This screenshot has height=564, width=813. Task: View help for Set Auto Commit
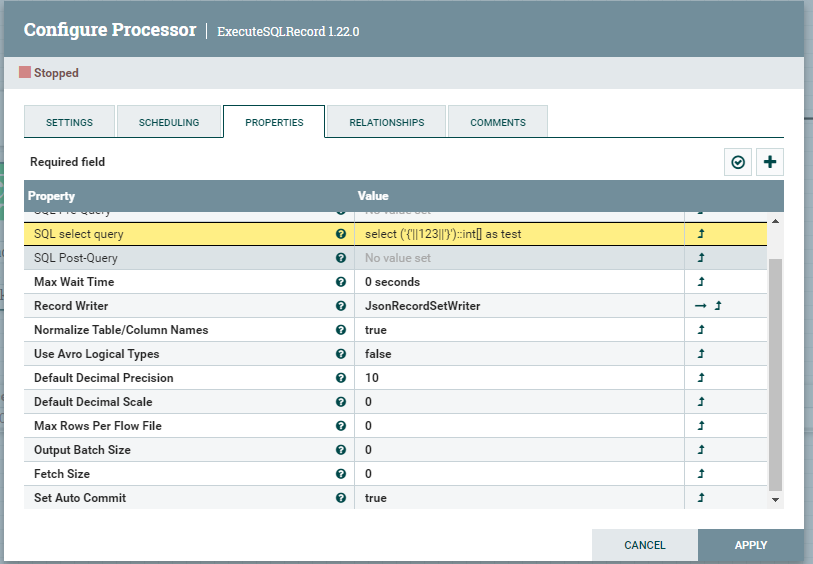341,498
